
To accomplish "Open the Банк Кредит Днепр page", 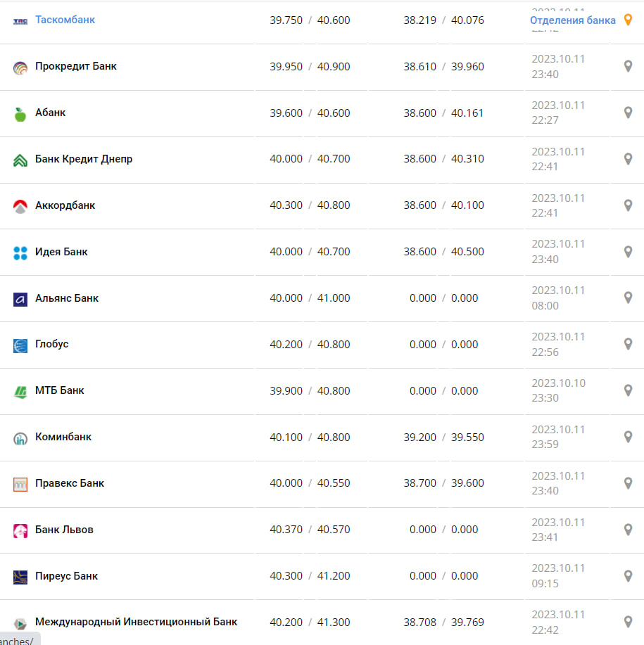I will (84, 159).
